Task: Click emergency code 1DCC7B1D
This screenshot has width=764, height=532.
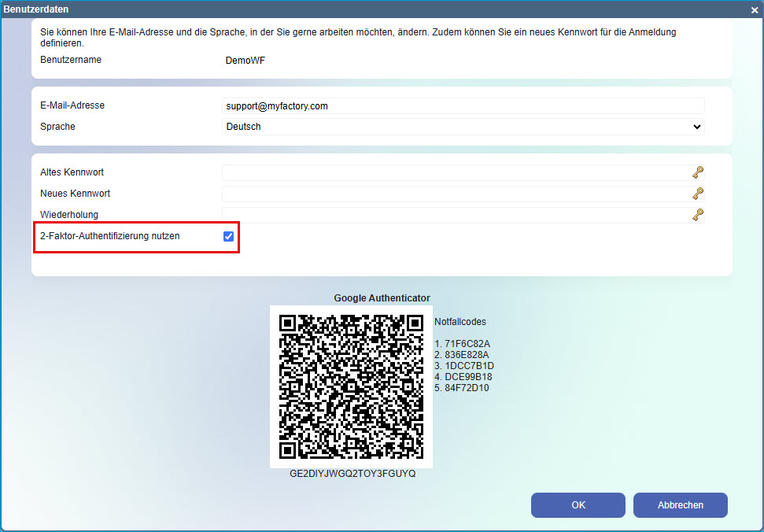Action: click(469, 366)
